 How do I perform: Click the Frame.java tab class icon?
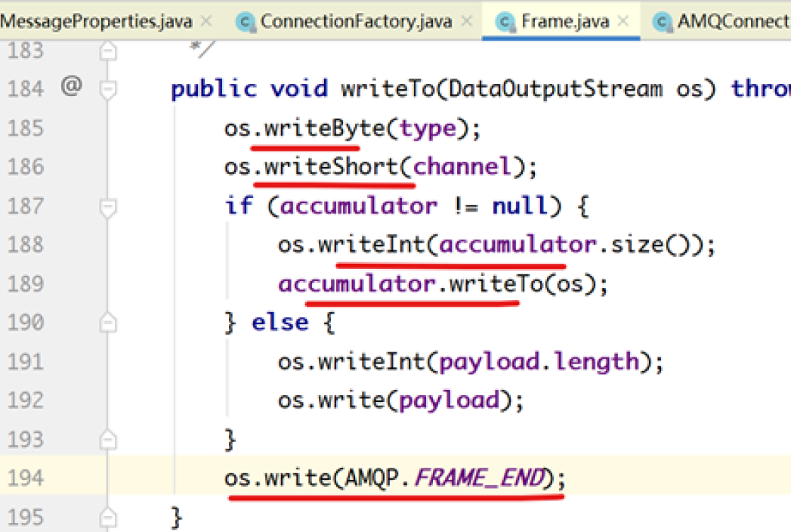(x=505, y=22)
